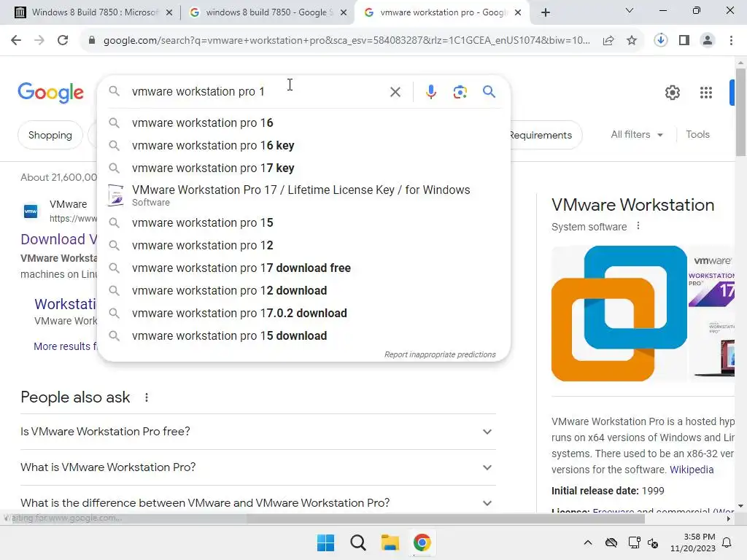Open clock and date in taskbar
The width and height of the screenshot is (747, 560).
693,542
